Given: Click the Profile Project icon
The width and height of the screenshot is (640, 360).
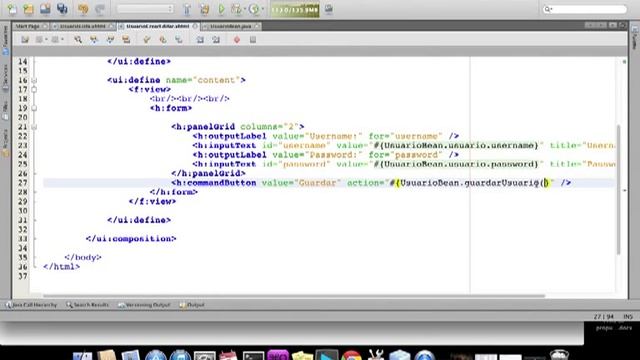Looking at the screenshot, I should click(x=254, y=9).
